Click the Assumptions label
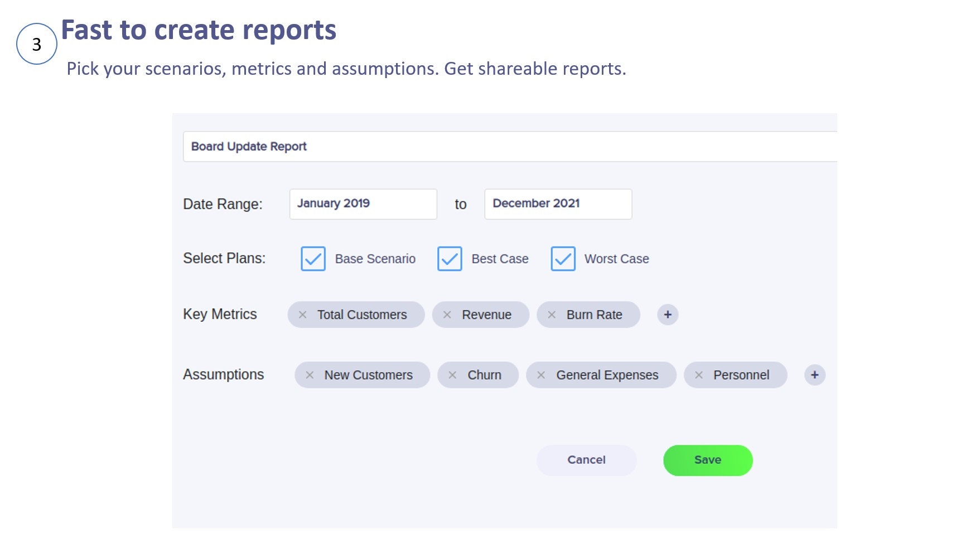The image size is (980, 544). pos(223,374)
